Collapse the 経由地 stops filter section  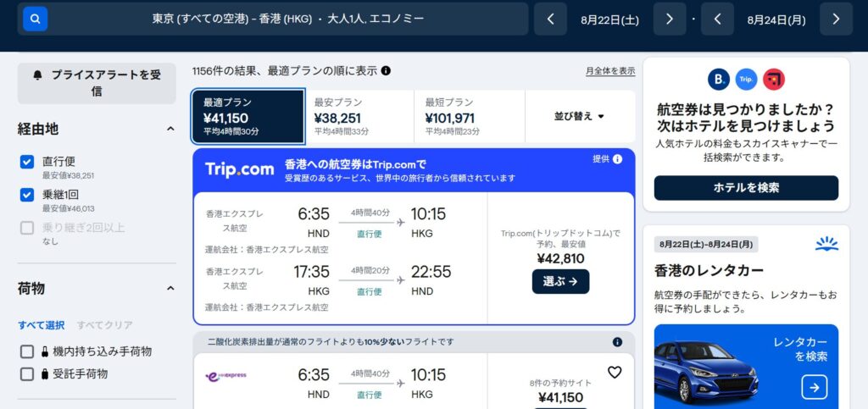[170, 129]
